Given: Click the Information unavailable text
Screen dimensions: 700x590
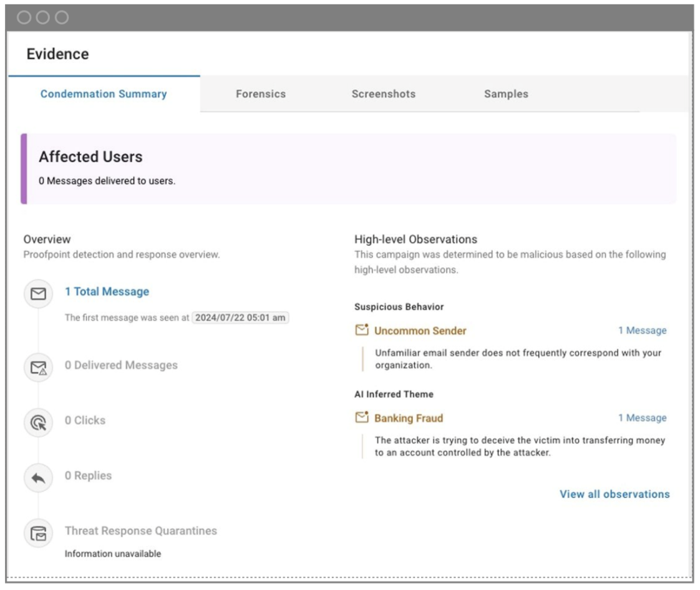Looking at the screenshot, I should 112,553.
